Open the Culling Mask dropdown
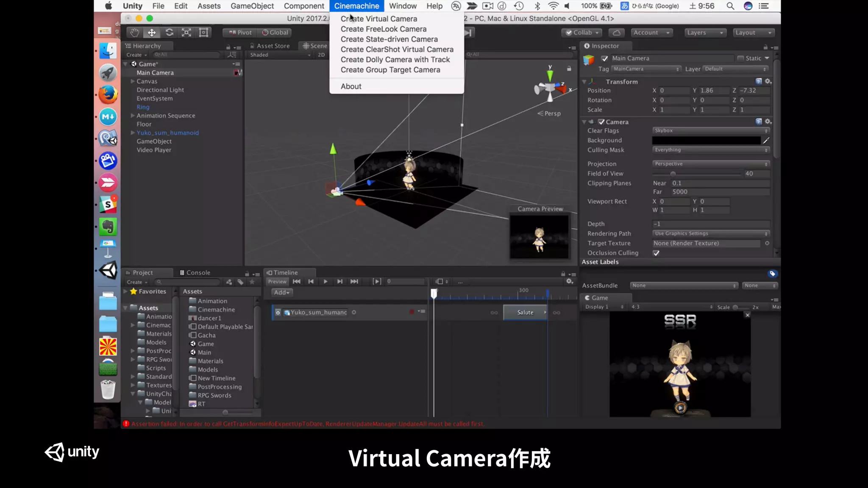This screenshot has height=488, width=868. pyautogui.click(x=711, y=150)
